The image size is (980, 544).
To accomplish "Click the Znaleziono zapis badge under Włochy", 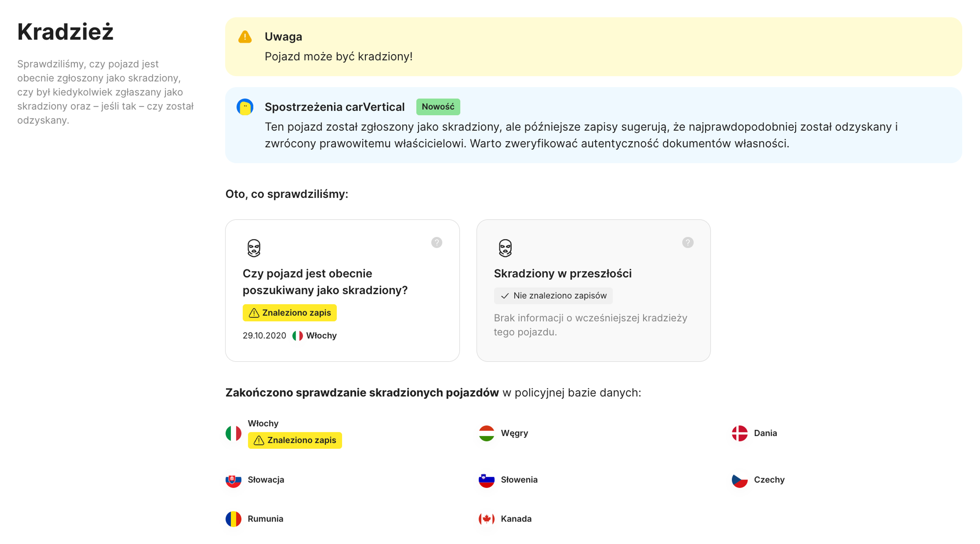I will coord(295,440).
